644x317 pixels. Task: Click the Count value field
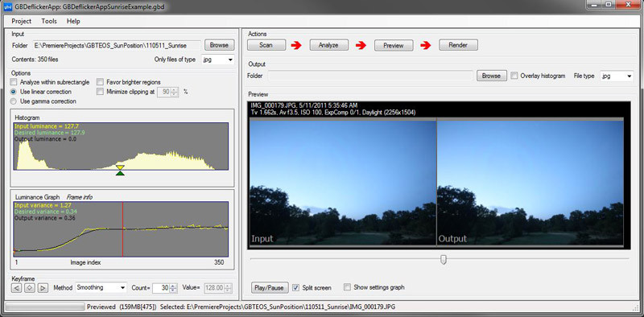click(161, 288)
